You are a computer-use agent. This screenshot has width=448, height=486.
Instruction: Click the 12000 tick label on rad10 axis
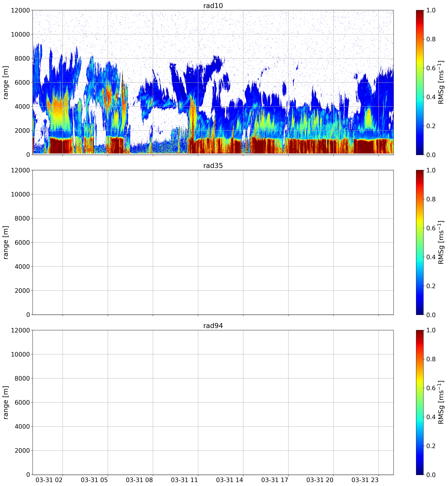coord(20,10)
